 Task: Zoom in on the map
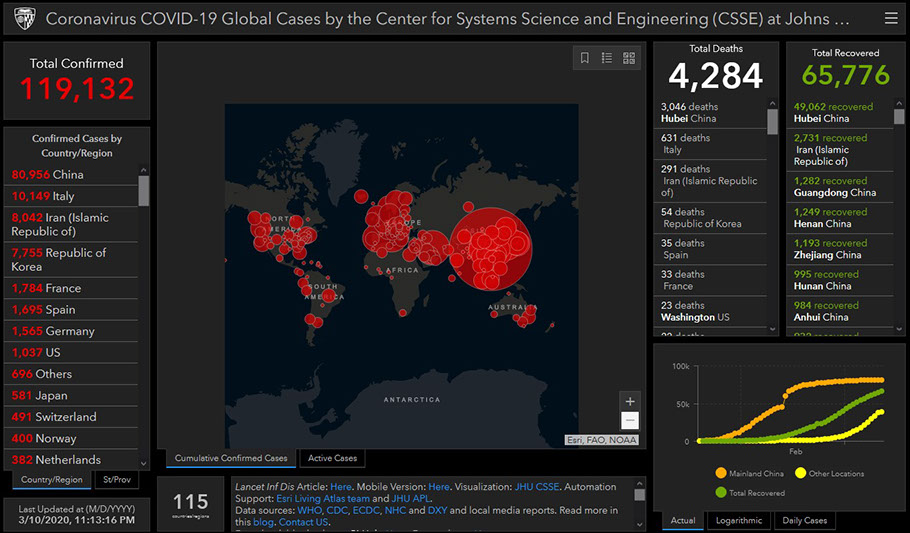coord(630,401)
